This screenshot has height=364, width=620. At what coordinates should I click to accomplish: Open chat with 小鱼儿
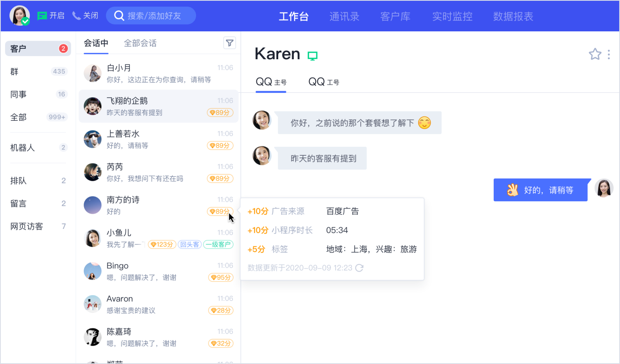[158, 238]
